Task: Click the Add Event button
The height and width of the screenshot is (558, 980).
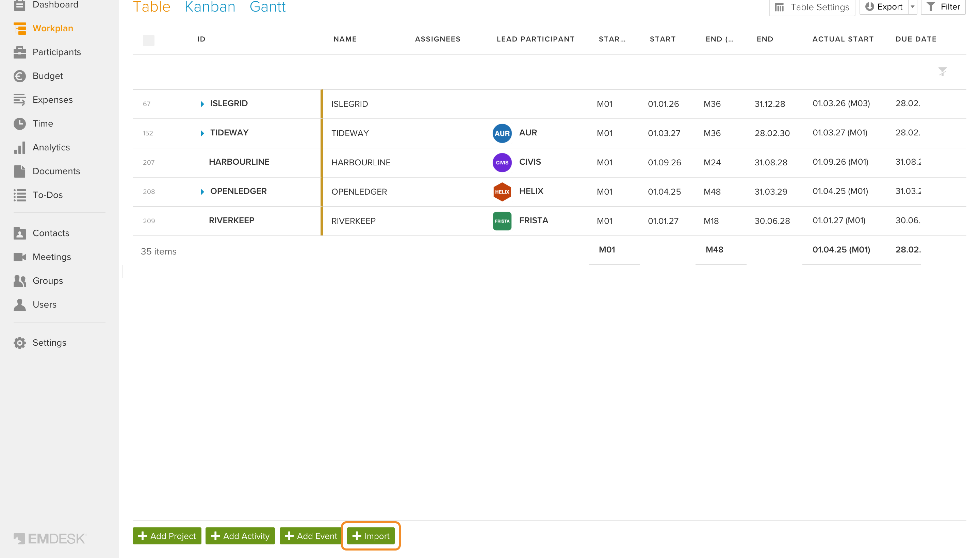Action: [x=311, y=536]
